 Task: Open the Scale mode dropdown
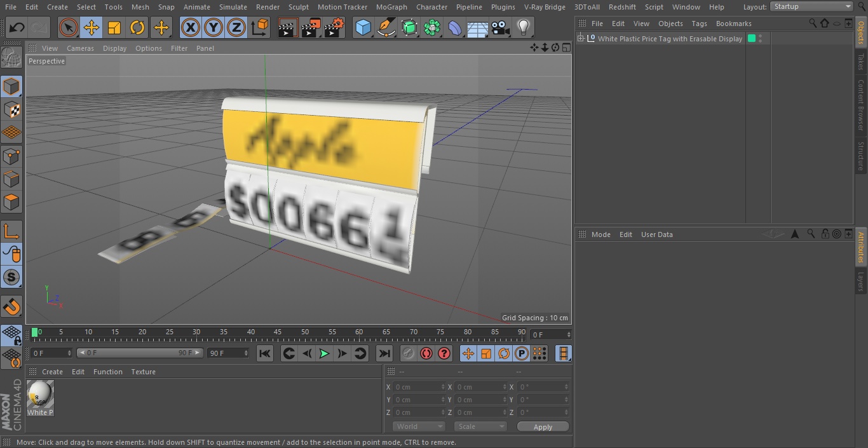tap(480, 426)
